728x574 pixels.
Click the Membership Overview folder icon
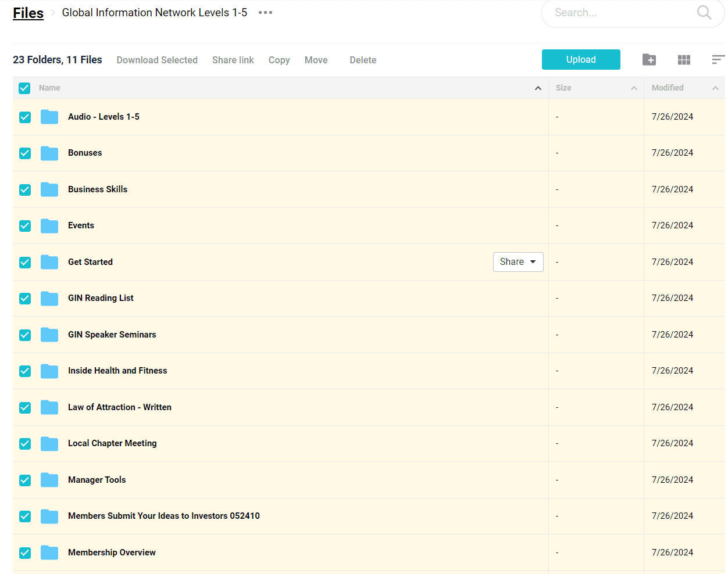(x=49, y=553)
